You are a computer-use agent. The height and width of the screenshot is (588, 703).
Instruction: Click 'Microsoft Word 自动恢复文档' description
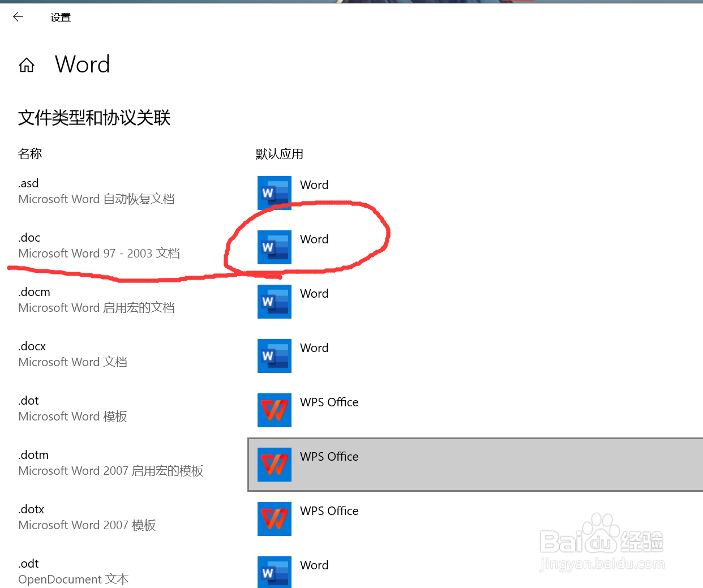click(96, 199)
